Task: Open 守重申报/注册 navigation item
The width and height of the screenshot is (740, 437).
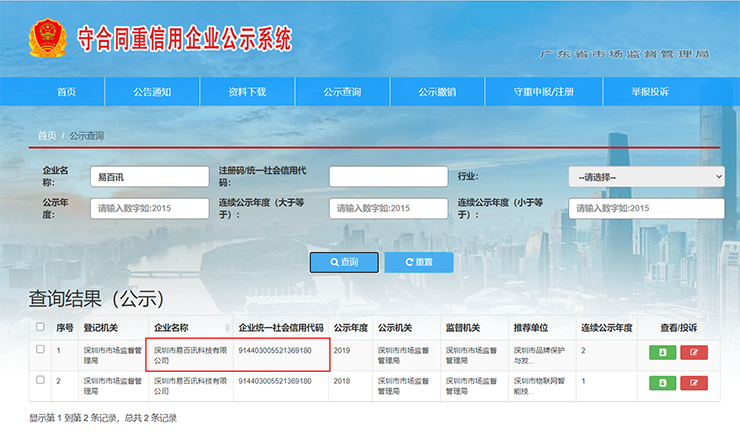Action: [x=544, y=92]
